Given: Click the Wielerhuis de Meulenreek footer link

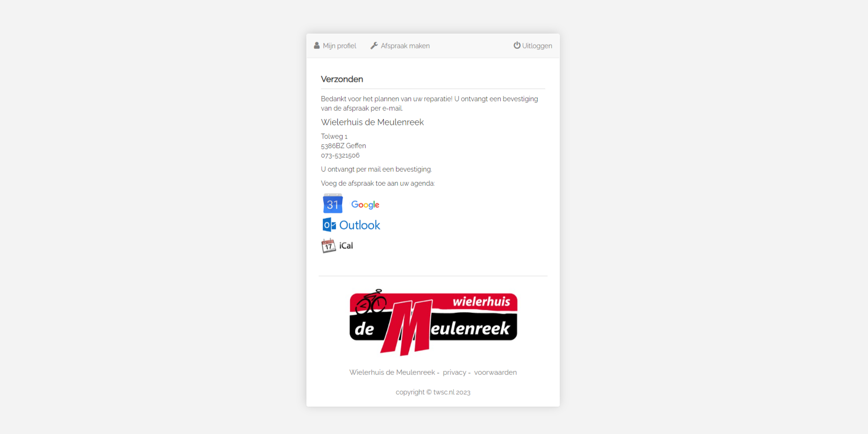Looking at the screenshot, I should pyautogui.click(x=392, y=372).
